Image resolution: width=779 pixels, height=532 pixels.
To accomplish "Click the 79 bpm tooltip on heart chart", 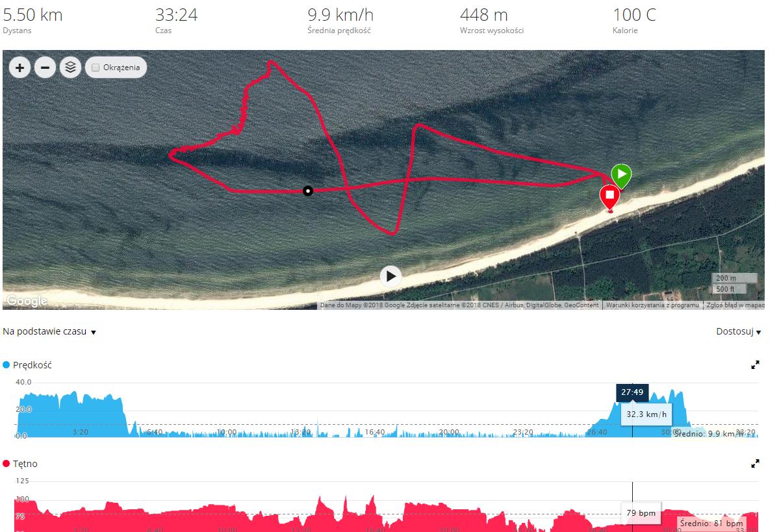I will [x=641, y=513].
